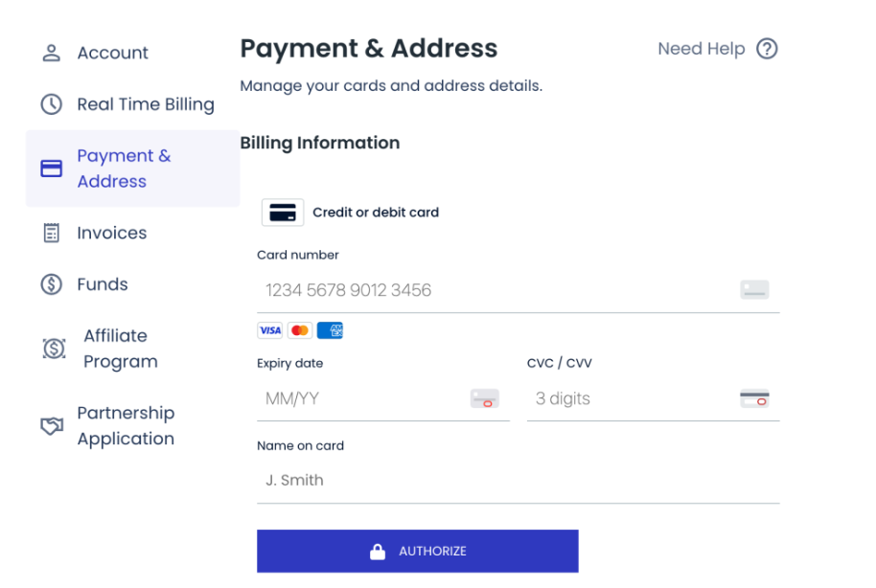
Task: Click the Need Help link
Action: (x=701, y=49)
